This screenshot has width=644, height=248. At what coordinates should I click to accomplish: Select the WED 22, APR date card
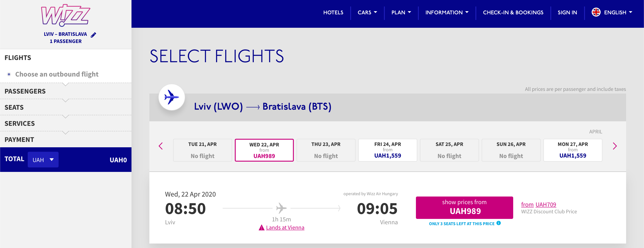pyautogui.click(x=264, y=150)
